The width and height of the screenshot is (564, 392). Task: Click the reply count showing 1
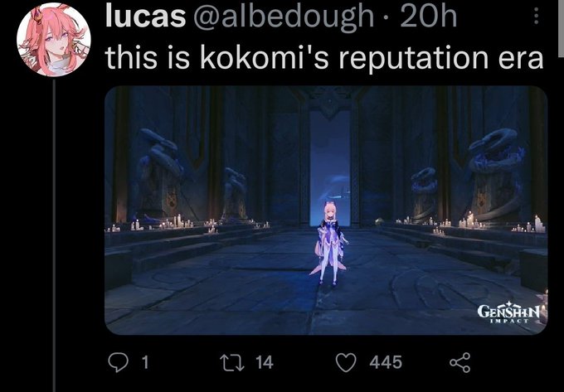145,362
